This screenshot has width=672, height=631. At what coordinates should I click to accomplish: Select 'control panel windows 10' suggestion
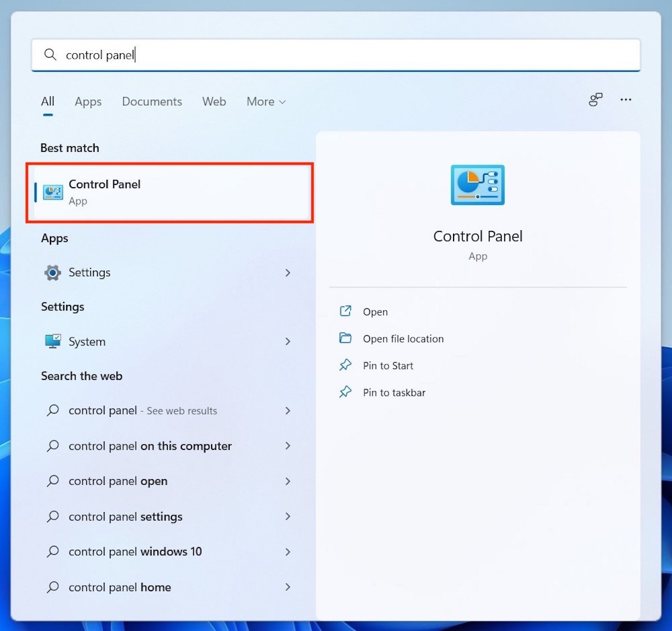tap(135, 551)
